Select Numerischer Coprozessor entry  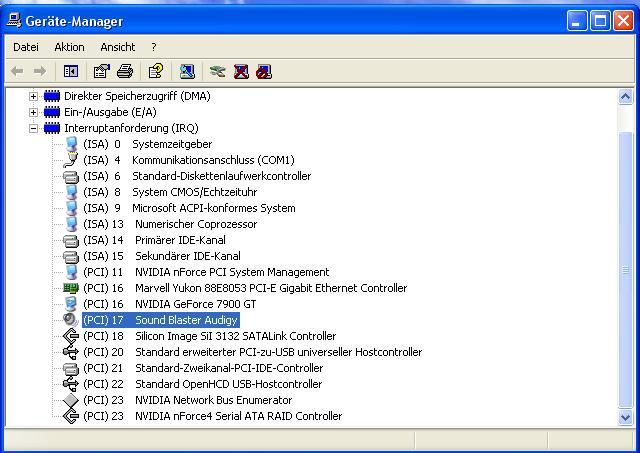coord(170,224)
